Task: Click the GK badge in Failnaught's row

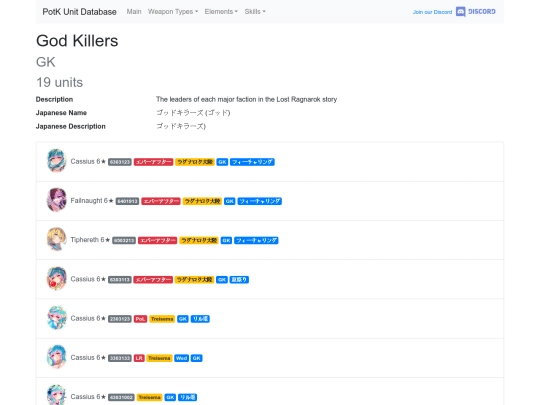Action: tap(230, 201)
